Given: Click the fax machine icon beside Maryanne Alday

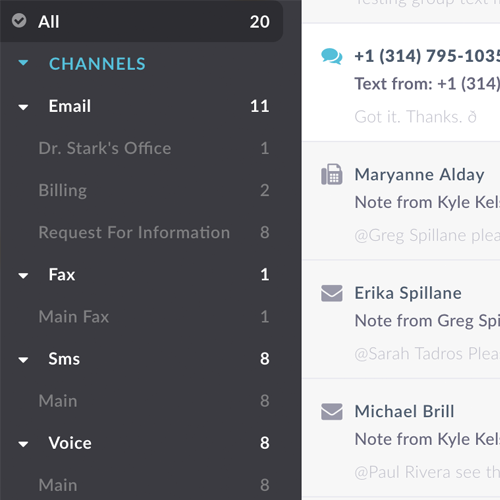Looking at the screenshot, I should 331,174.
